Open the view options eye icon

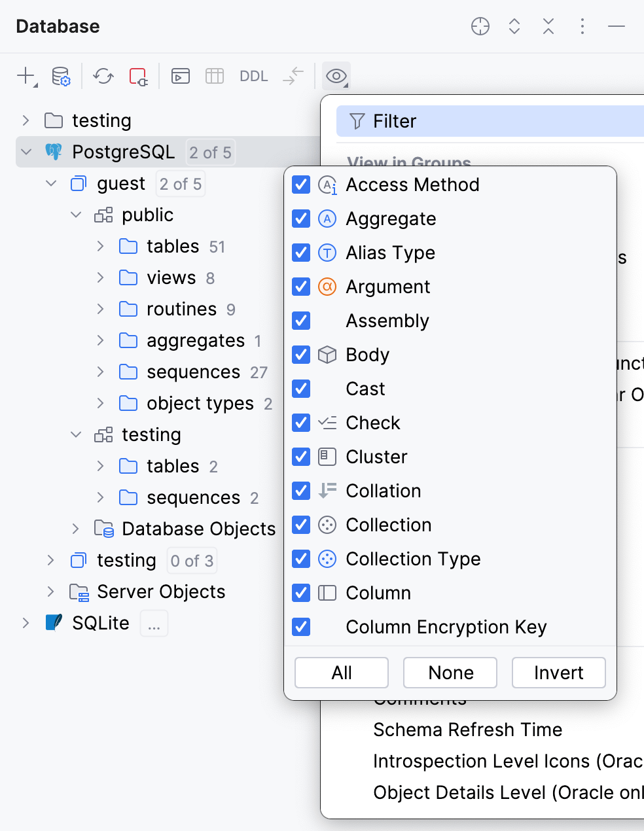pyautogui.click(x=336, y=76)
